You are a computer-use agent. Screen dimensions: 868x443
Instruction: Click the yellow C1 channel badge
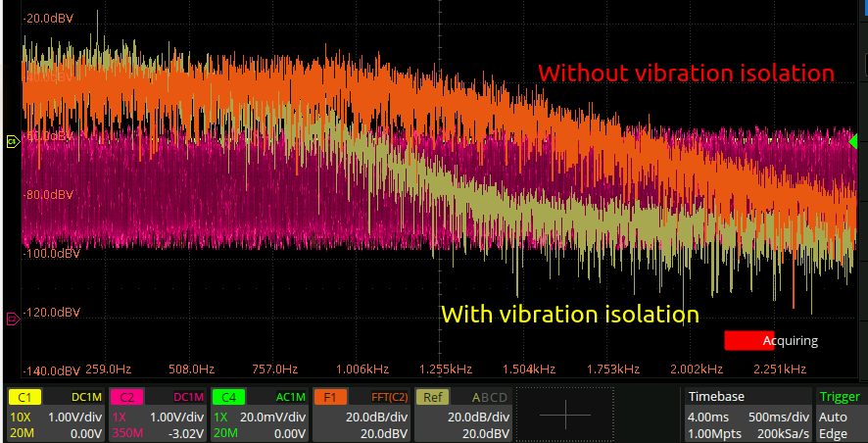coord(24,397)
